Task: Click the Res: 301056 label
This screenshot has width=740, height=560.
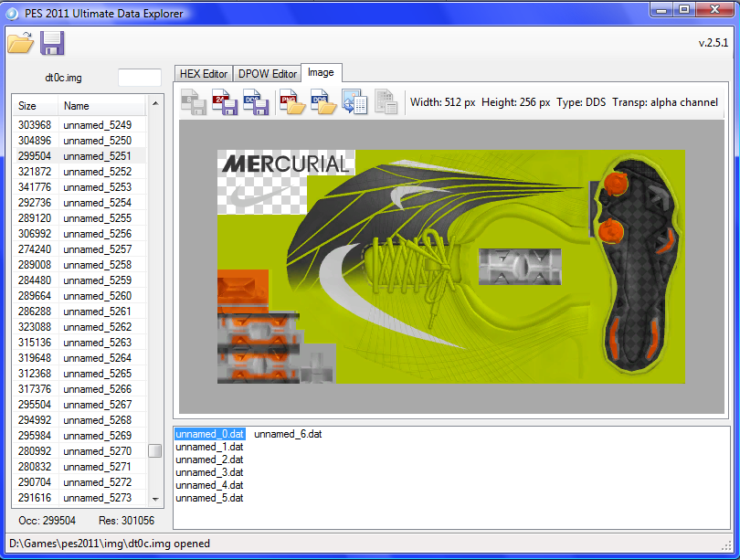Action: coord(126,521)
